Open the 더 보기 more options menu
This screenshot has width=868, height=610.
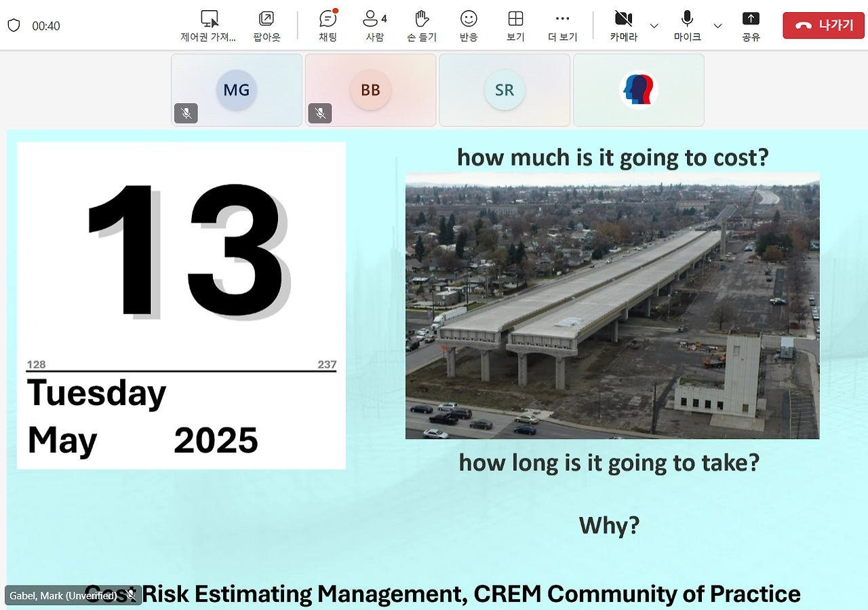coord(562,26)
